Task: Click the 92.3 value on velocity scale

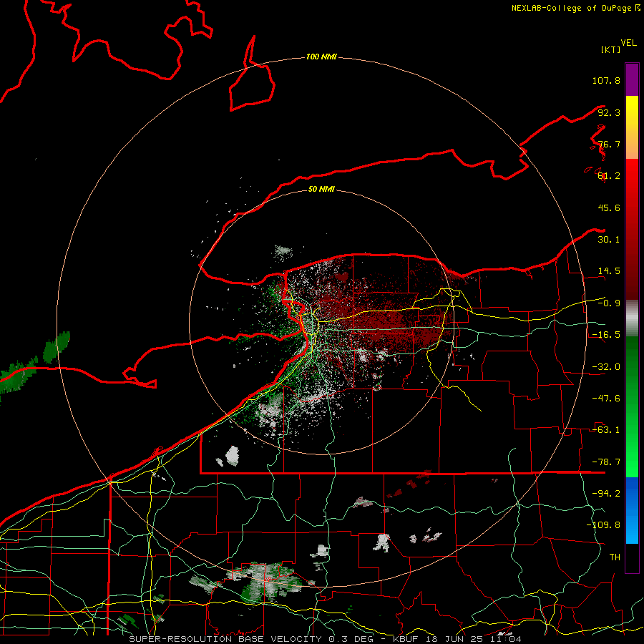Action: coord(609,112)
